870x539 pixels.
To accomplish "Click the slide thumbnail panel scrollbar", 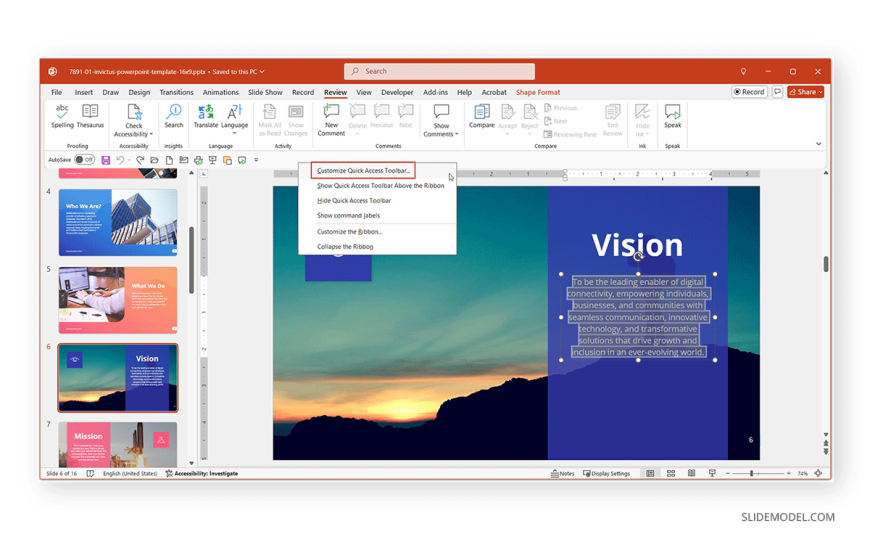I will tap(191, 260).
